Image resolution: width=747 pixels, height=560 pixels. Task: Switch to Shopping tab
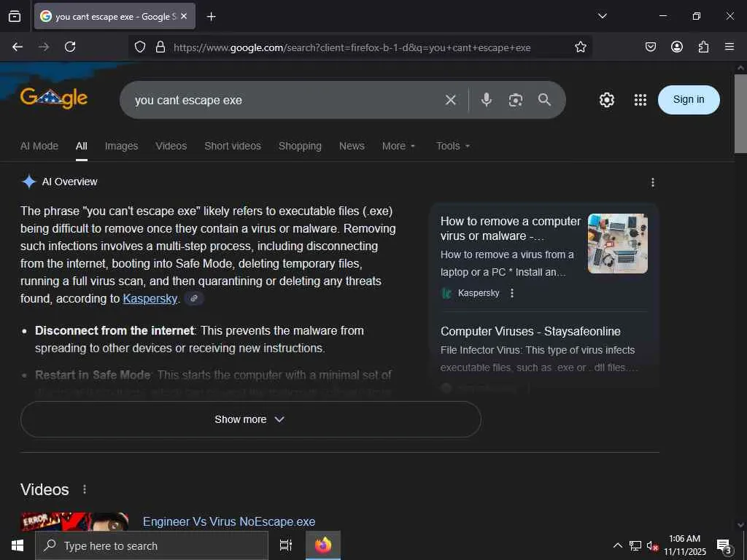(x=300, y=146)
